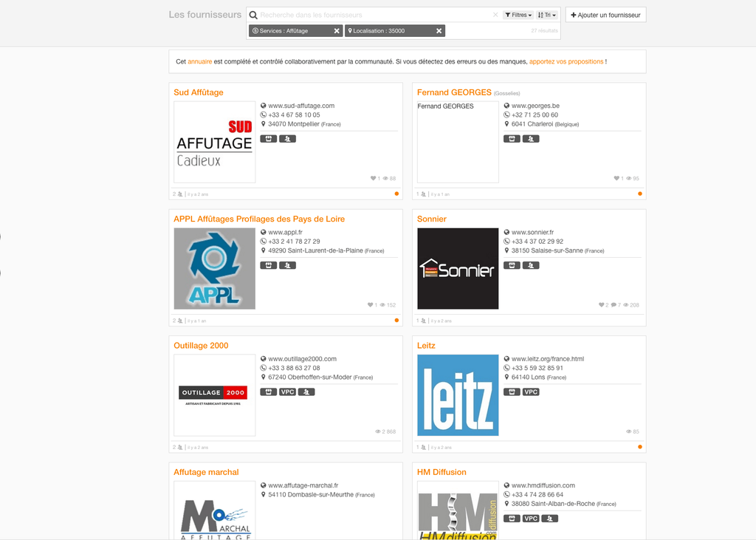Image resolution: width=756 pixels, height=540 pixels.
Task: Visit www.affutage-marchal.fr
Action: (x=303, y=485)
